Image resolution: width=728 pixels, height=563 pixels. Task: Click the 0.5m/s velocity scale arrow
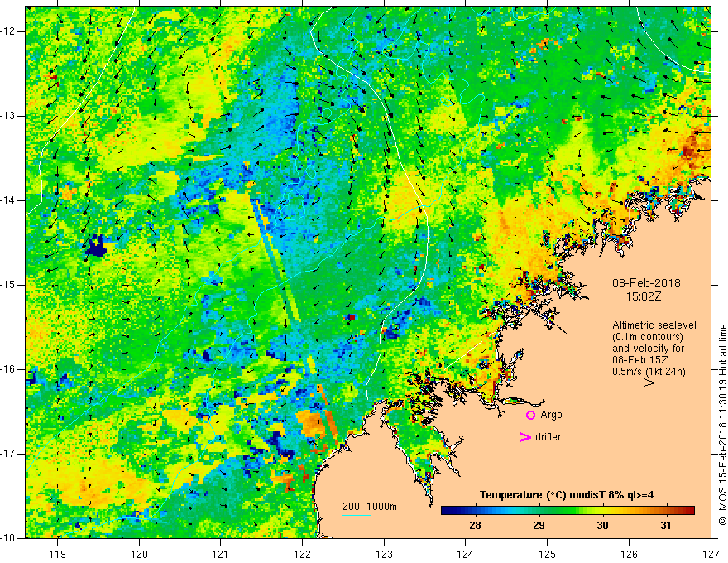pyautogui.click(x=638, y=383)
